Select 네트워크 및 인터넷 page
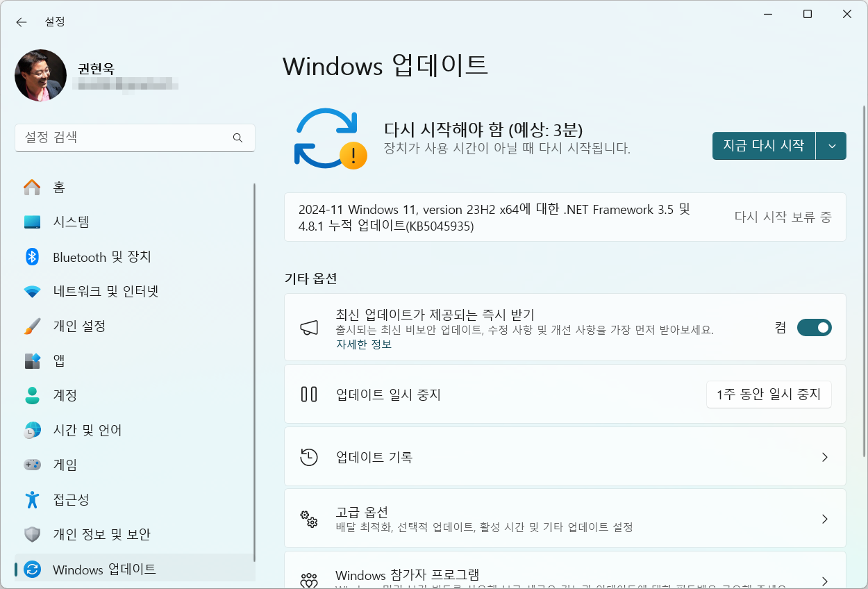This screenshot has height=589, width=868. click(x=135, y=292)
